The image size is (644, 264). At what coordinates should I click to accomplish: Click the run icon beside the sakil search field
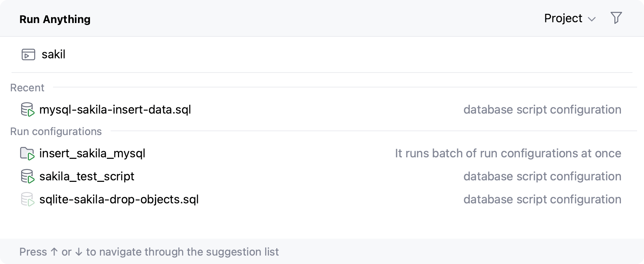(27, 54)
